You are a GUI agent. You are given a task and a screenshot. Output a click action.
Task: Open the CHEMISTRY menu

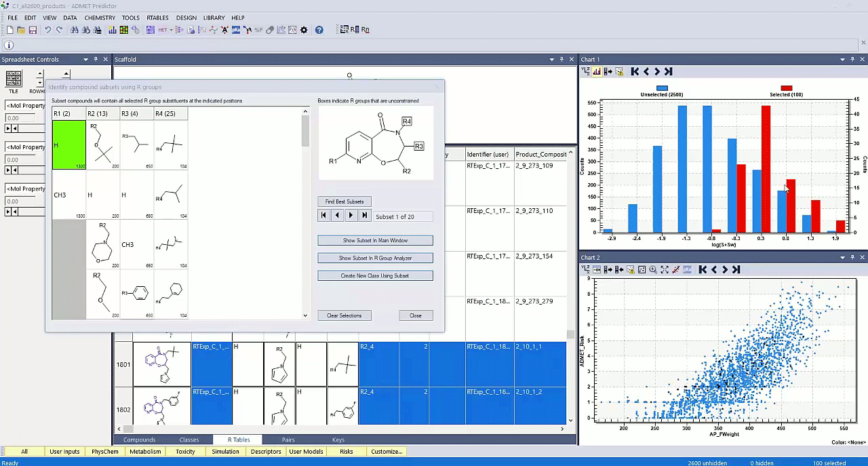[100, 18]
